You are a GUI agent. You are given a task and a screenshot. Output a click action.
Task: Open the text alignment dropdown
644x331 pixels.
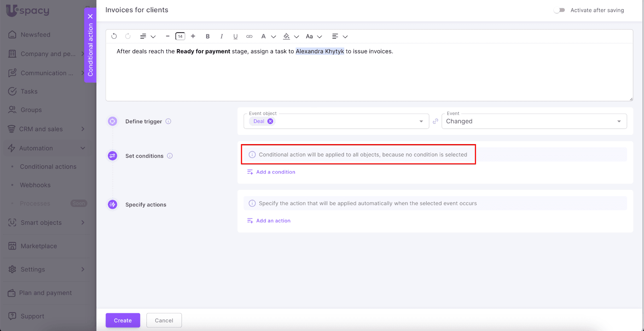[339, 36]
